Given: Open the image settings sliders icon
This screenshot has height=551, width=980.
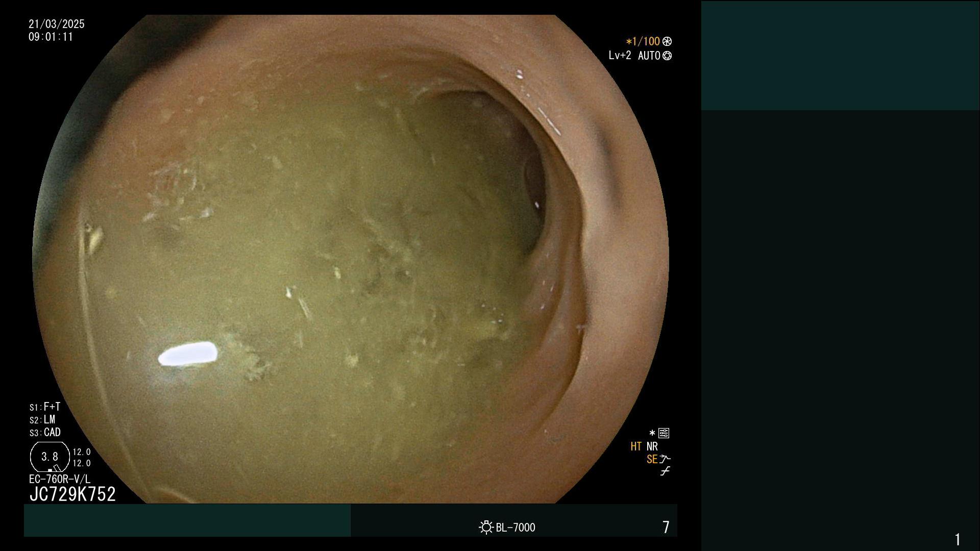Looking at the screenshot, I should [x=664, y=433].
